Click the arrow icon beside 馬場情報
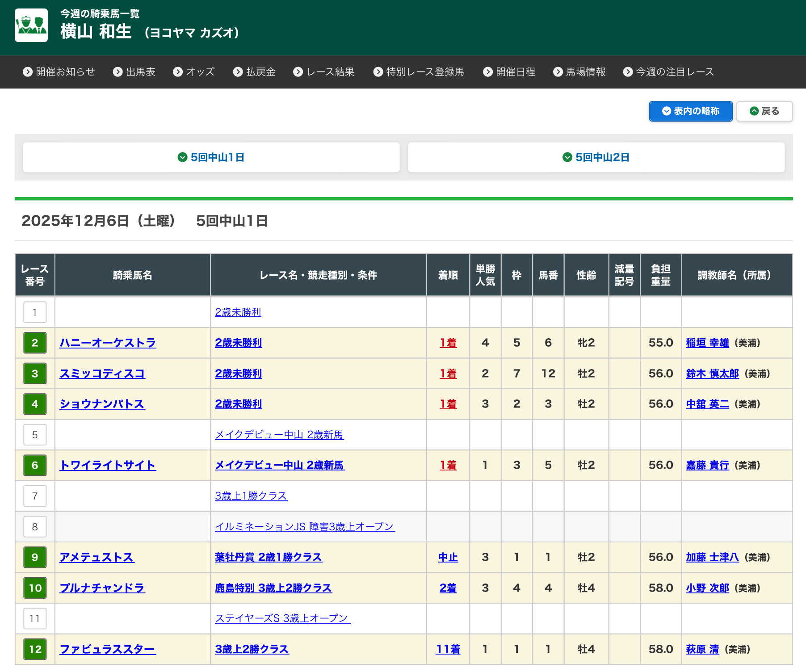The height and width of the screenshot is (672, 806). click(x=558, y=72)
